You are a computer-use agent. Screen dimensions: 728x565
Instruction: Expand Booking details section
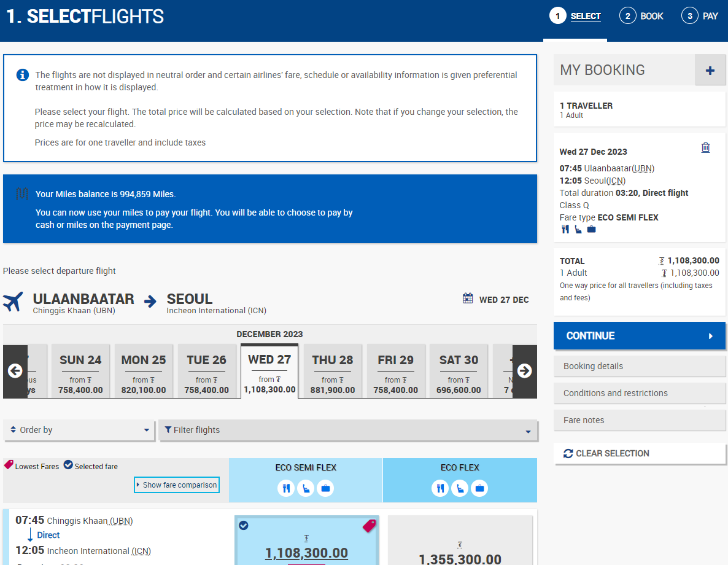(640, 366)
